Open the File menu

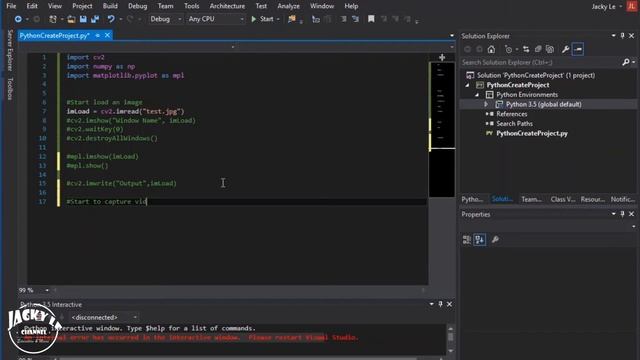click(11, 6)
